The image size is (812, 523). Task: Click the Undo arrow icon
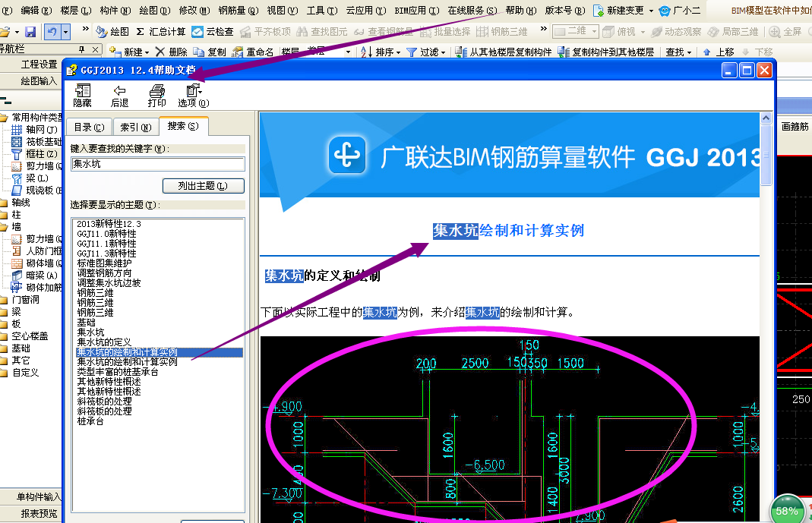(x=52, y=32)
